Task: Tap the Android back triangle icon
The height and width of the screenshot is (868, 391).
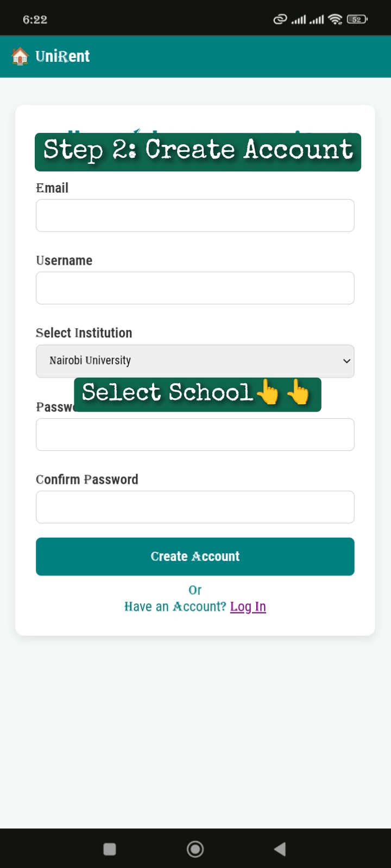Action: [280, 849]
